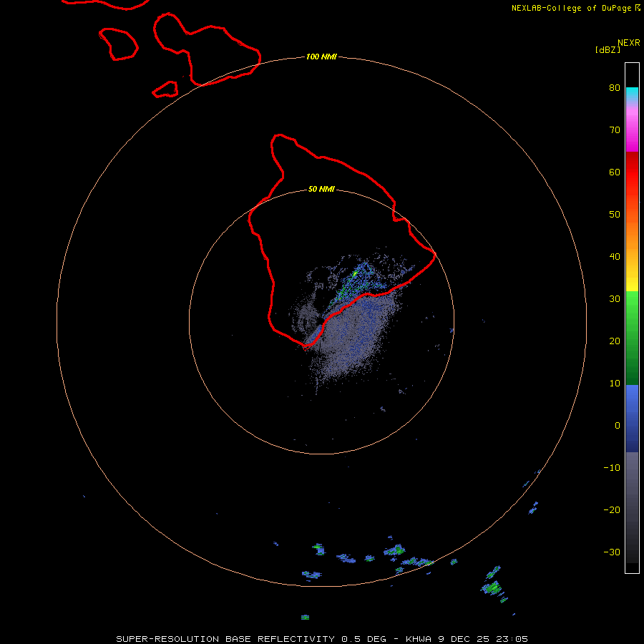This screenshot has width=644, height=644.
Task: Click the -20 dBZ scale value
Action: click(x=612, y=509)
